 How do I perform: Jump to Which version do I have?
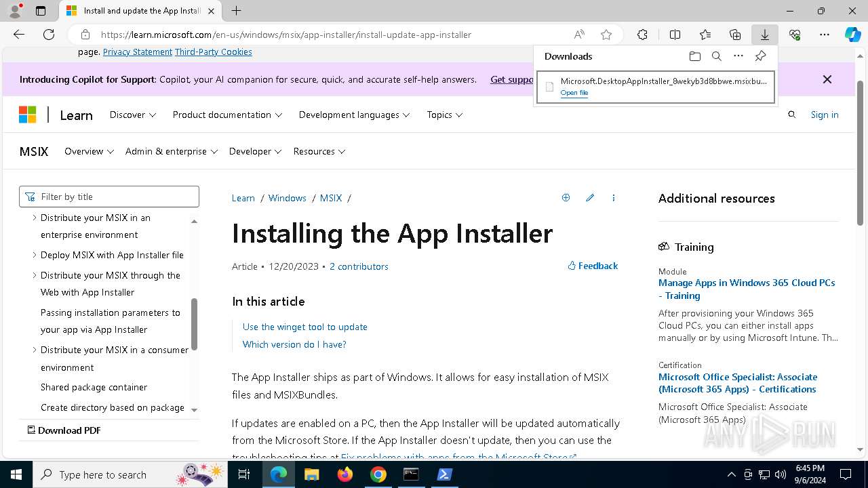click(294, 344)
